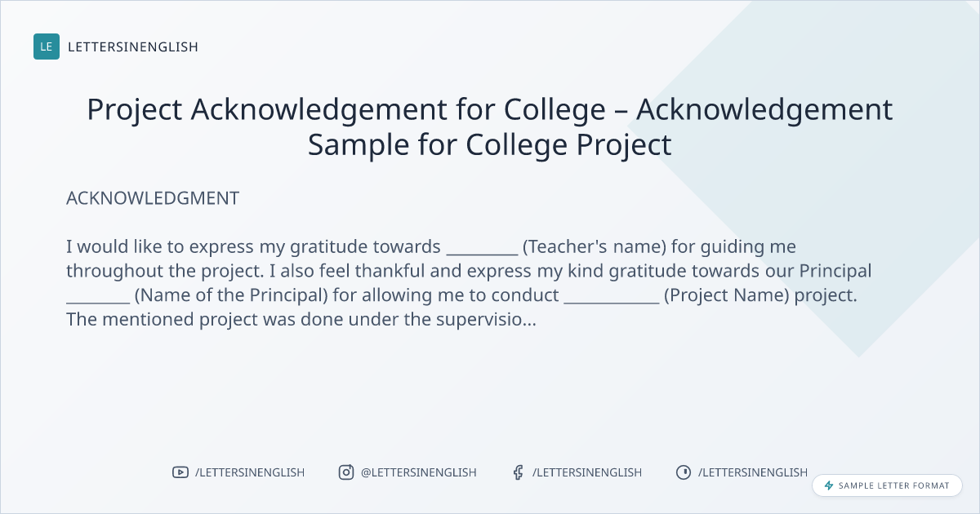
Task: Select the ACKNOWLEDGMENT heading text
Action: point(153,198)
